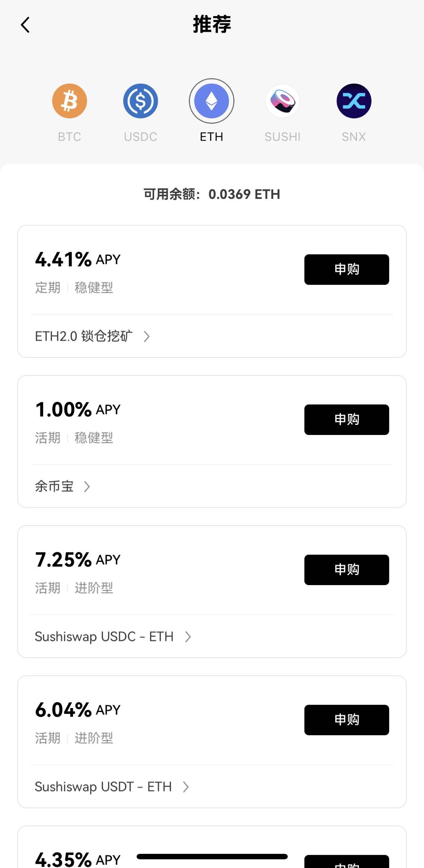The image size is (424, 868).
Task: Tap the 4.35% APY product card
Action: point(212,847)
